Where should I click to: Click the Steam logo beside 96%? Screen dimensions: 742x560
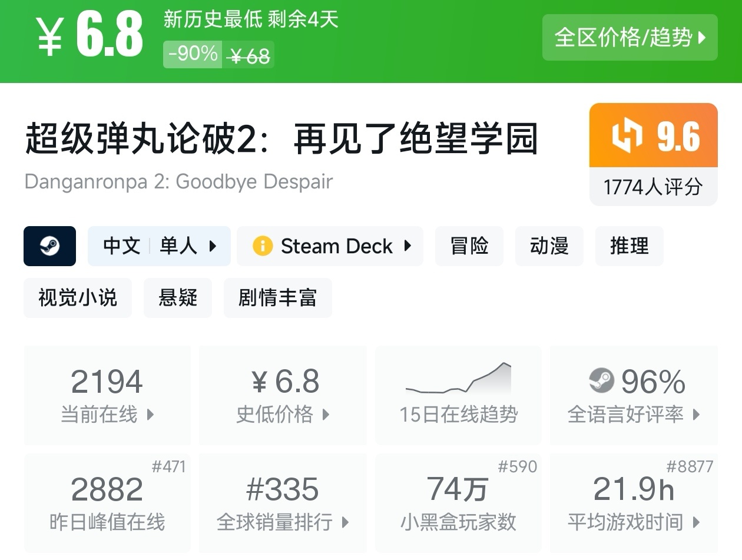point(601,381)
